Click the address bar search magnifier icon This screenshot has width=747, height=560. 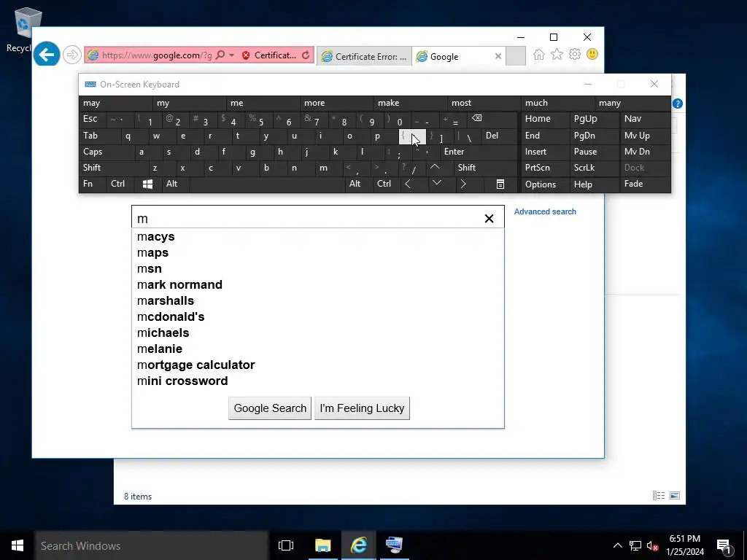pos(220,55)
